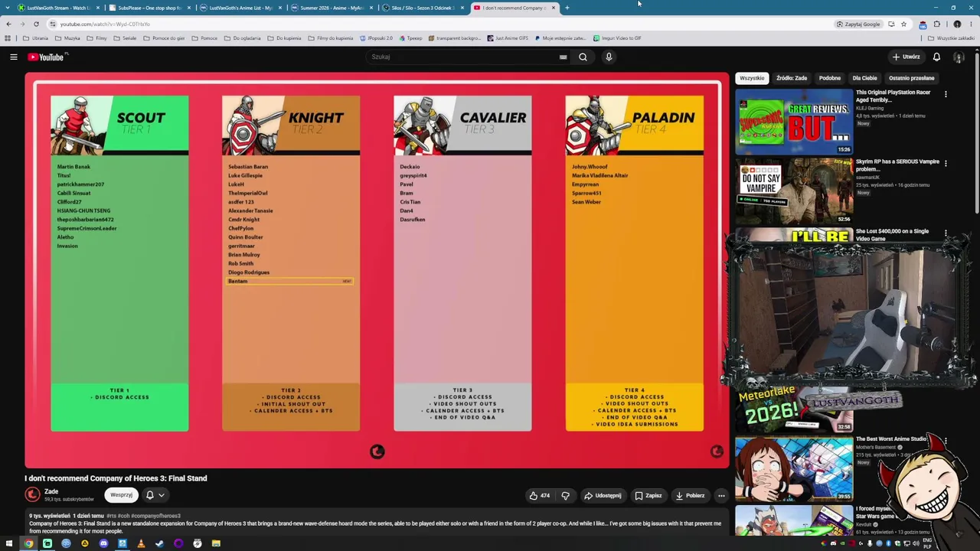
Task: Open Discord from the taskbar
Action: tap(103, 543)
